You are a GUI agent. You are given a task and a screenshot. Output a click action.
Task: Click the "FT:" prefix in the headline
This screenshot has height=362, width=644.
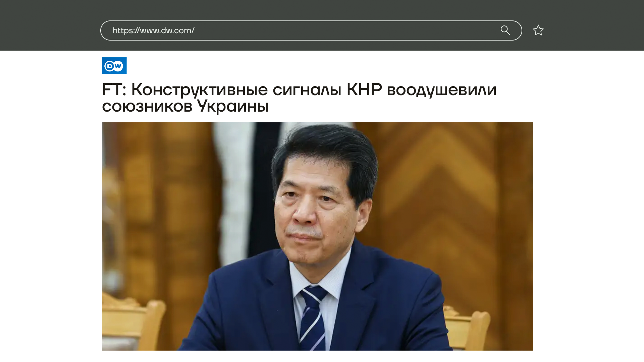coord(114,89)
